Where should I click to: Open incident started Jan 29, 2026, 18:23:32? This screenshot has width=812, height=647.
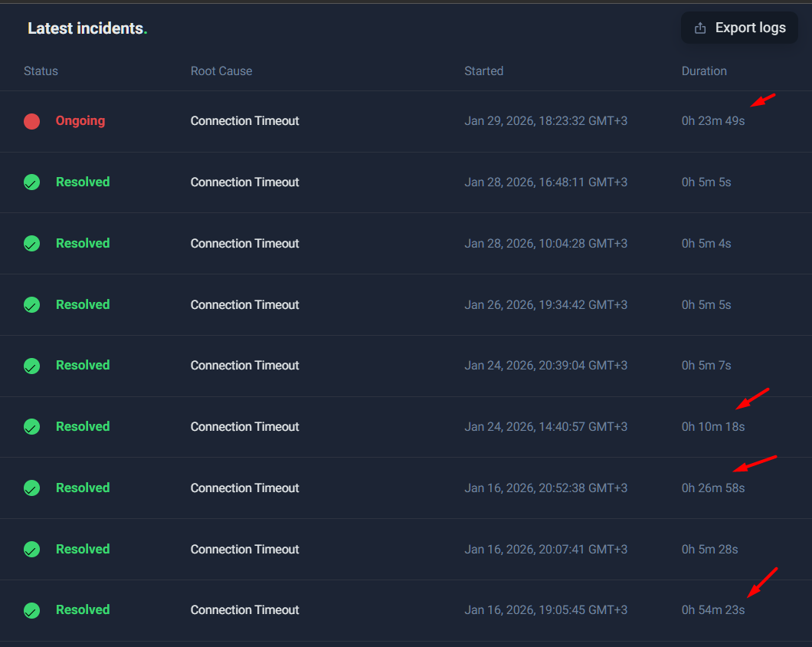(546, 121)
